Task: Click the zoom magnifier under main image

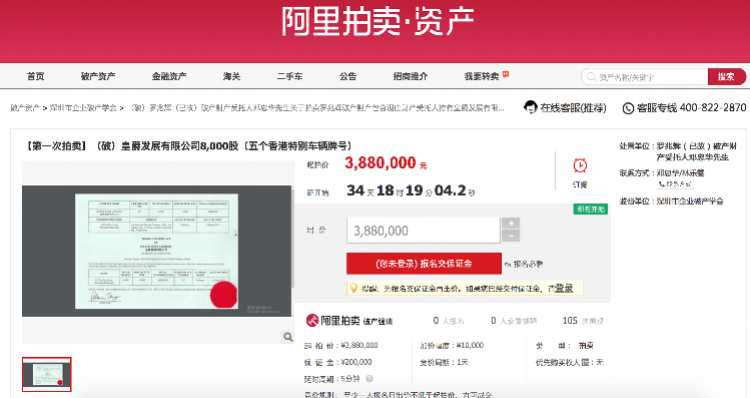Action: 287,337
